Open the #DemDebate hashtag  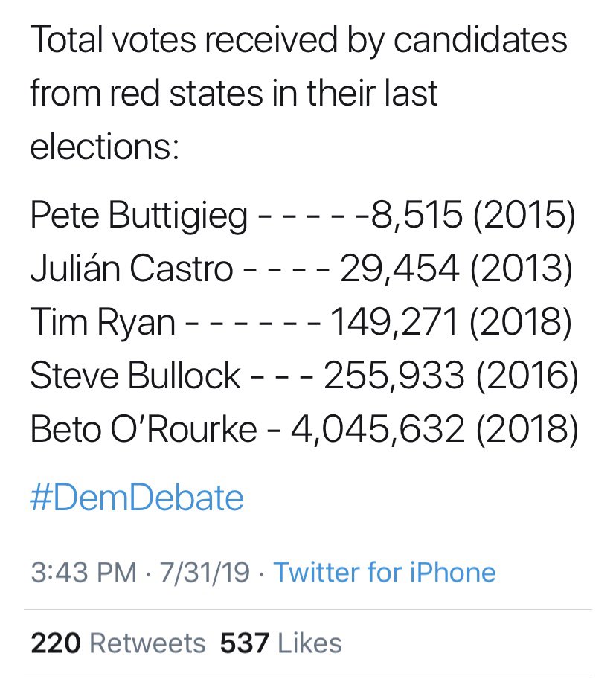click(x=137, y=498)
